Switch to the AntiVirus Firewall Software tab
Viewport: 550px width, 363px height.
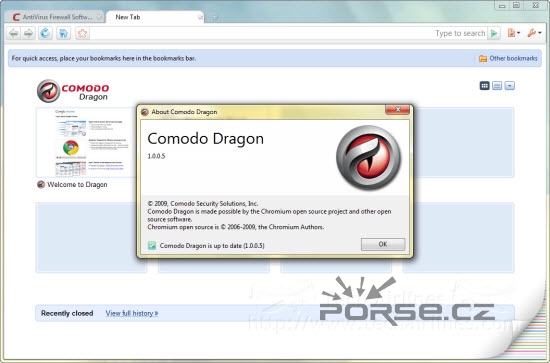[x=54, y=17]
